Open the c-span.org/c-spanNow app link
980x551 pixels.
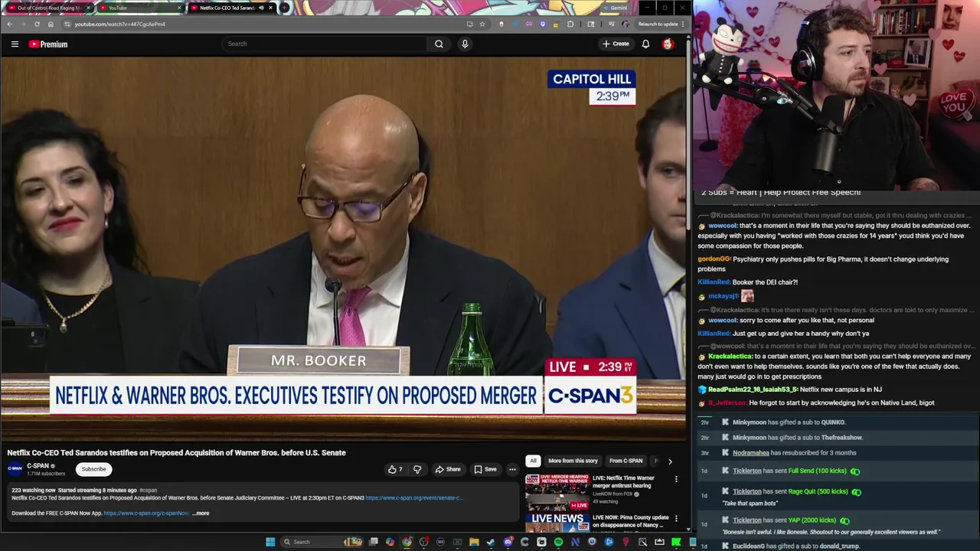click(145, 514)
